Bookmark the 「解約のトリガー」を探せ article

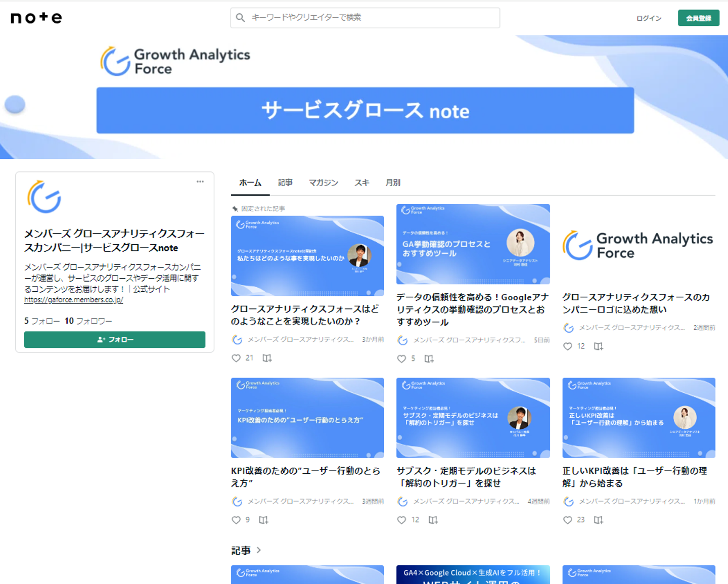(433, 520)
